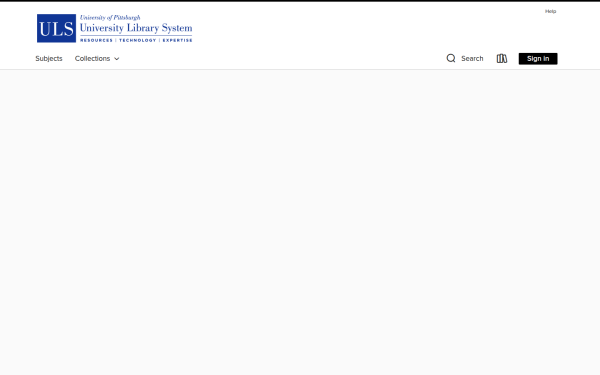Screen dimensions: 600x375
Task: Open the Help link
Action: pyautogui.click(x=550, y=11)
